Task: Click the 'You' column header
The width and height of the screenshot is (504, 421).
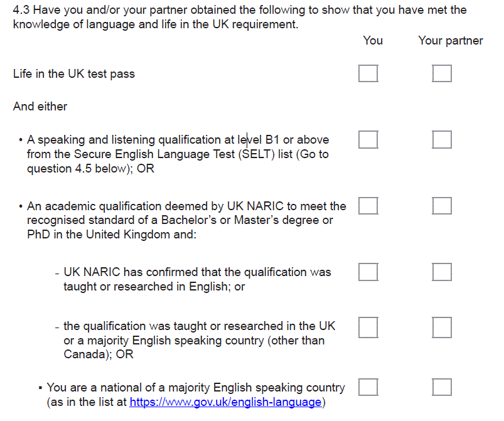Action: coord(372,41)
